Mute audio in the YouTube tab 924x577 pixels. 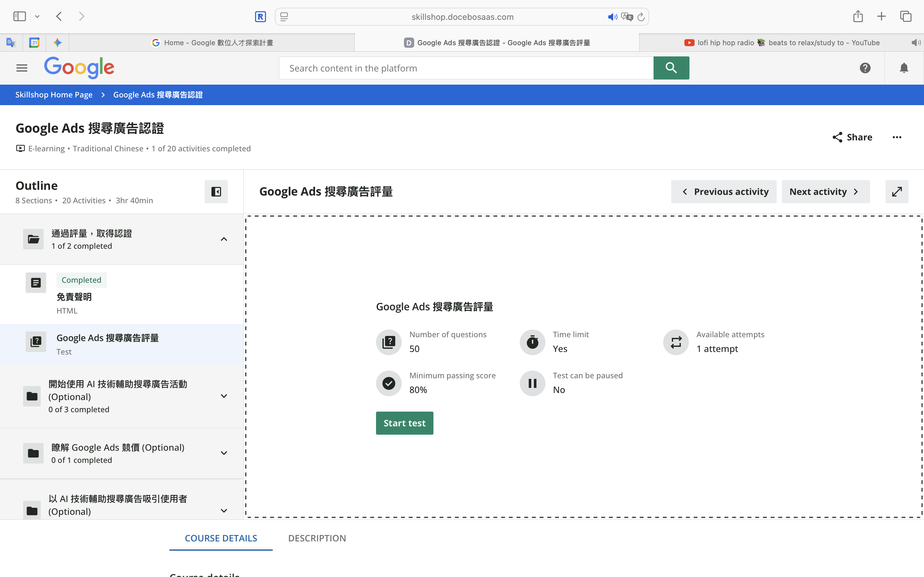916,43
